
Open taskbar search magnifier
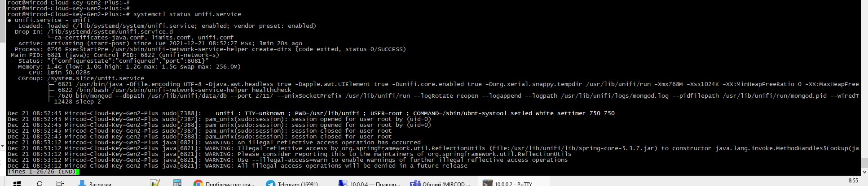(x=40, y=183)
